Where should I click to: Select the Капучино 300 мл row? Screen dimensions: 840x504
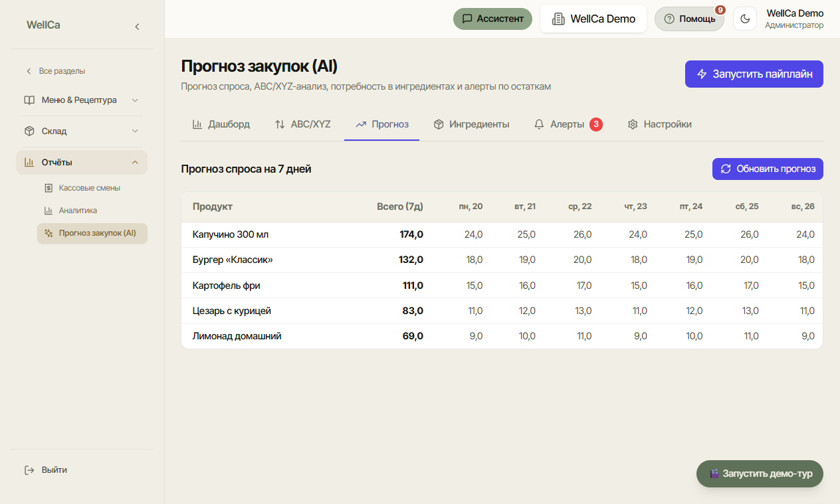(502, 234)
